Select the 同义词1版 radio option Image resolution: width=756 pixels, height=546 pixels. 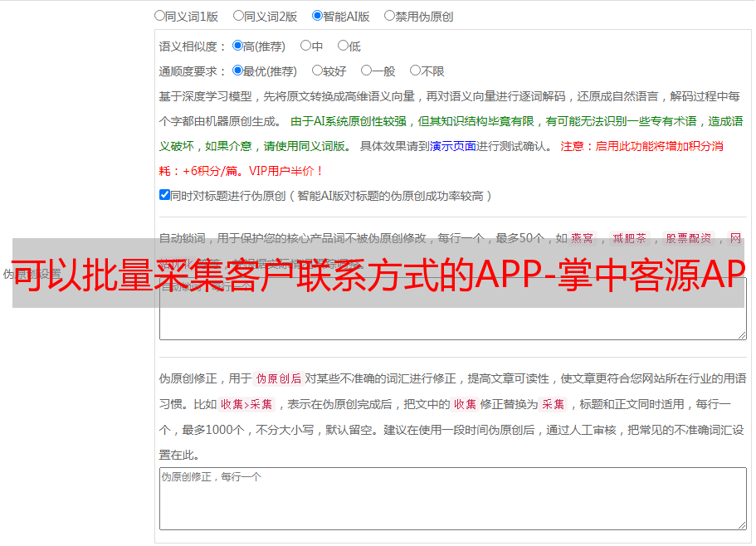point(159,15)
